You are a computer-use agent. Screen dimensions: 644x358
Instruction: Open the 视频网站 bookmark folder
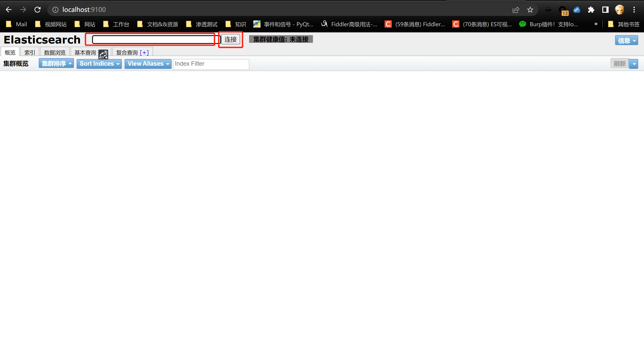click(51, 24)
